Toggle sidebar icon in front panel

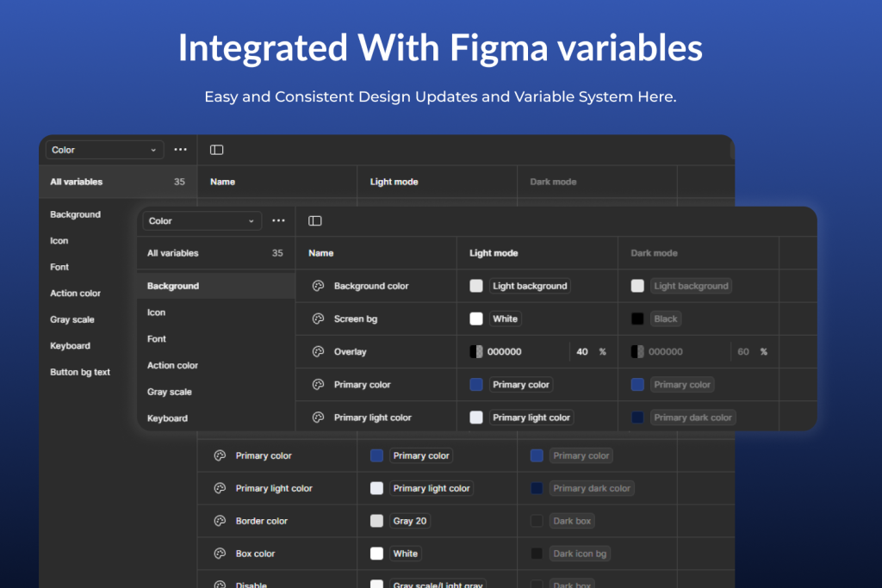click(315, 221)
